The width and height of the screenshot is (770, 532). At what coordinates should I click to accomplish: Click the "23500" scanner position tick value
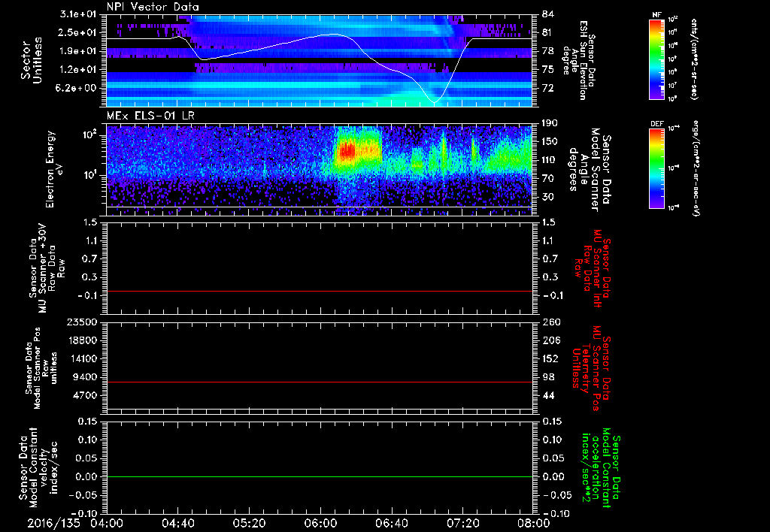point(83,322)
